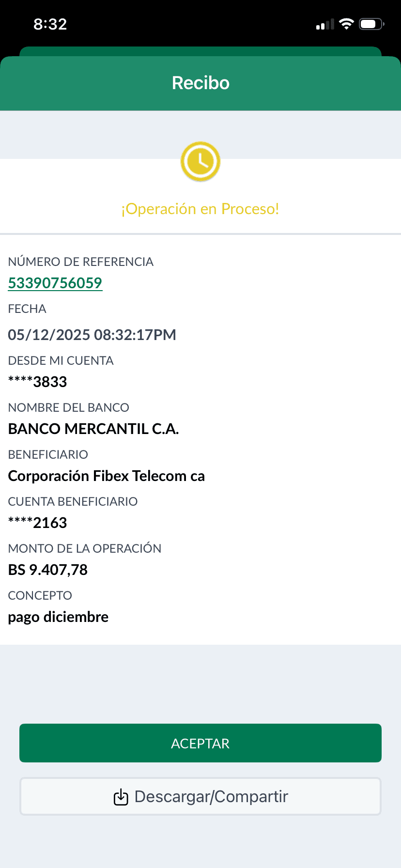The height and width of the screenshot is (868, 401).
Task: Select the date 05/12/2025 08:32:17PM
Action: (92, 335)
